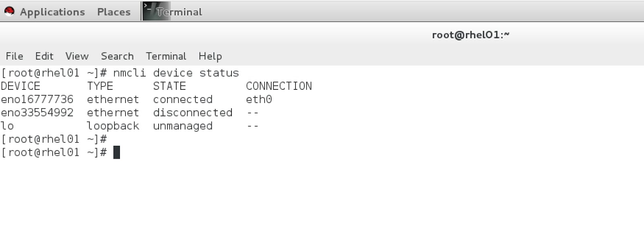Open the File menu
Image resolution: width=644 pixels, height=248 pixels.
14,56
